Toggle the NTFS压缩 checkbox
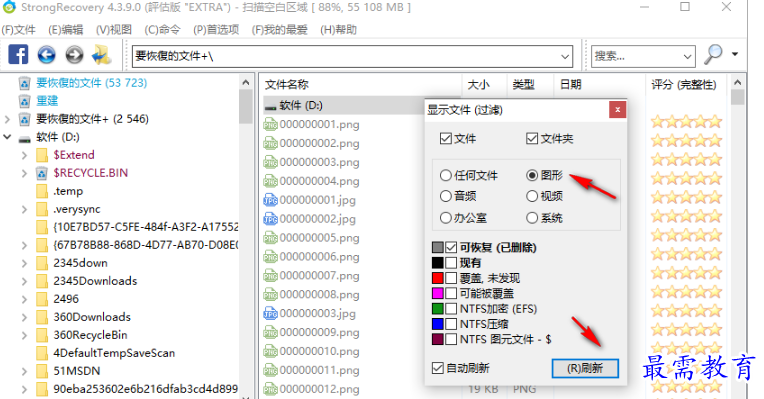Viewport: 764px width, 399px height. coord(451,324)
